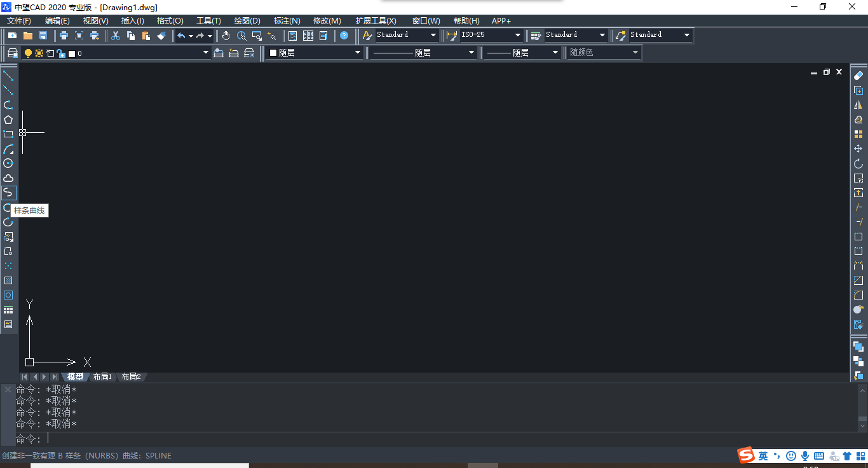Open the 随层 color swatch selector

(315, 53)
